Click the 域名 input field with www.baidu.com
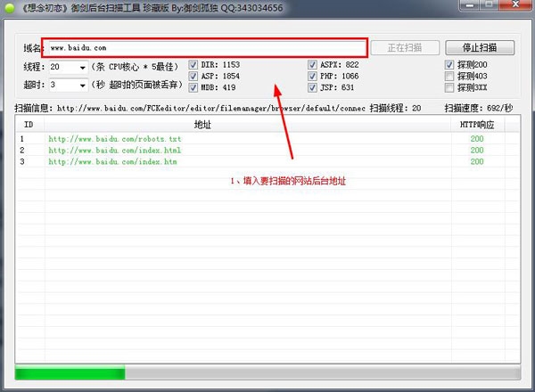535x392 pixels. click(205, 48)
